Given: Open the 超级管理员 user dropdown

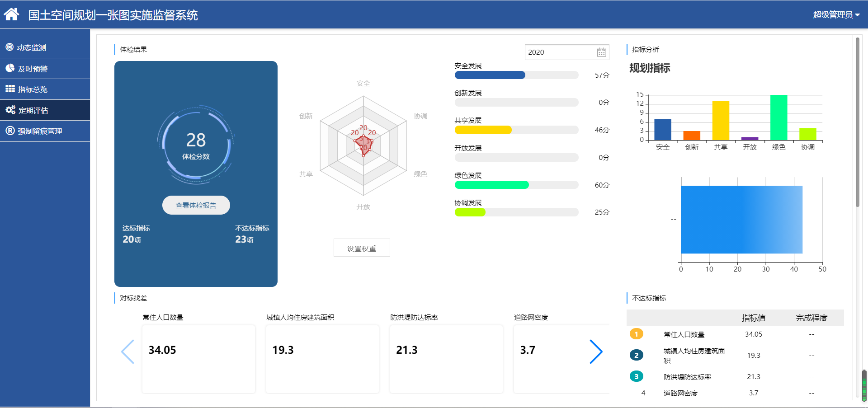Looking at the screenshot, I should tap(836, 15).
